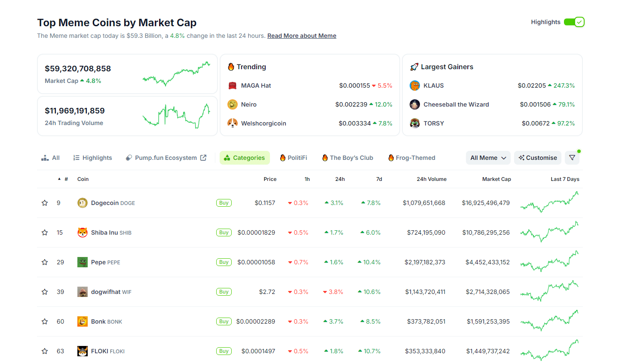
Task: Click the Trending flame icon
Action: 231,67
